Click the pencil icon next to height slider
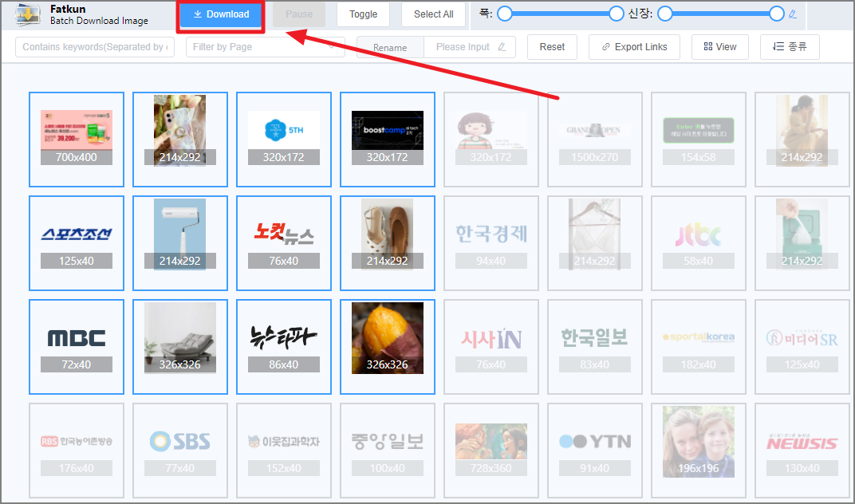The image size is (855, 504). click(793, 14)
